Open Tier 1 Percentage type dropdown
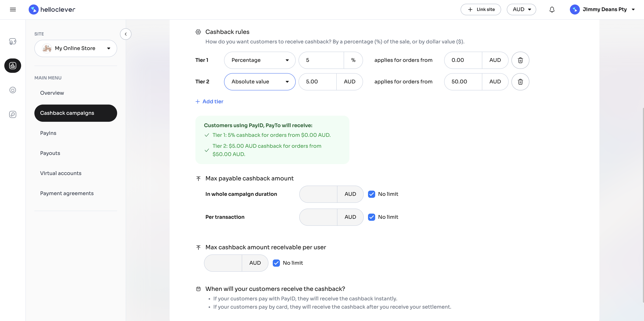Screen dimensions: 644x321 (x=259, y=60)
